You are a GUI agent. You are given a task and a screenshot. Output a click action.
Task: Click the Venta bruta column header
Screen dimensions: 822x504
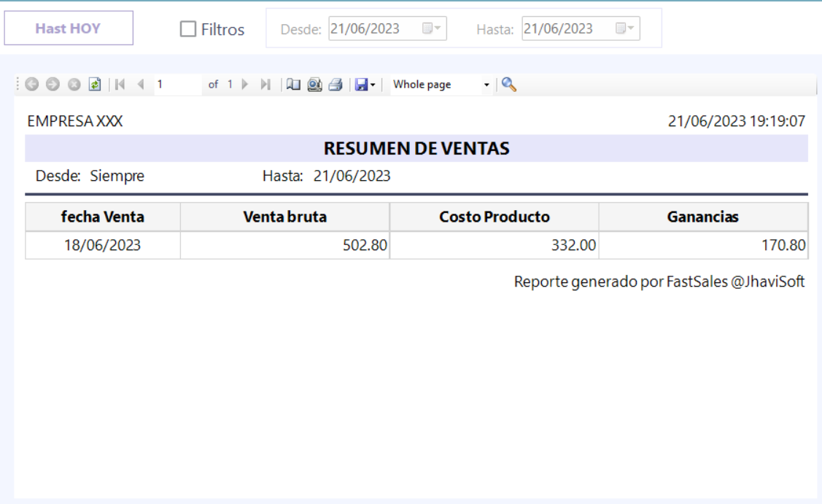pyautogui.click(x=284, y=217)
